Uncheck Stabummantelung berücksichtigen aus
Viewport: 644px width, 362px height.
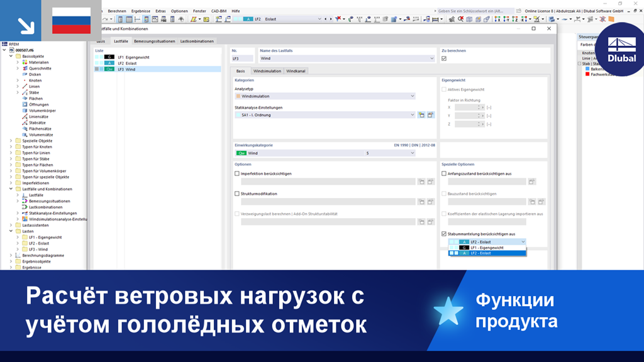tap(444, 233)
